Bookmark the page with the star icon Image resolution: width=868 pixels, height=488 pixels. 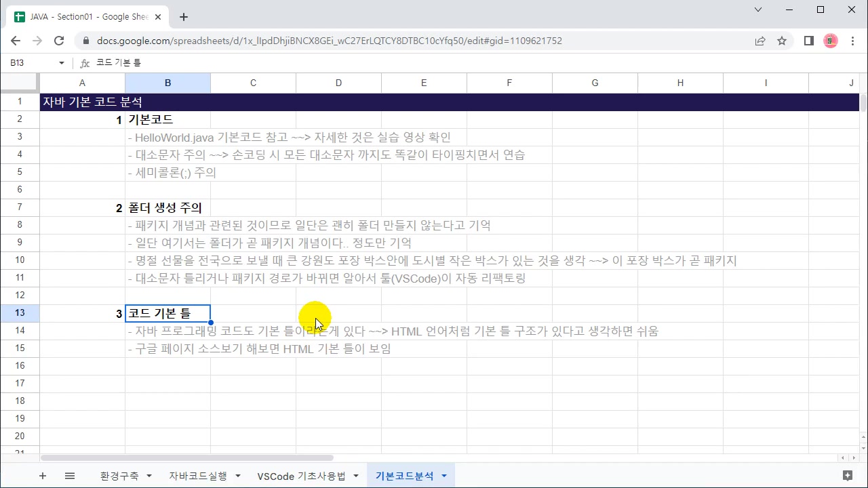(782, 41)
